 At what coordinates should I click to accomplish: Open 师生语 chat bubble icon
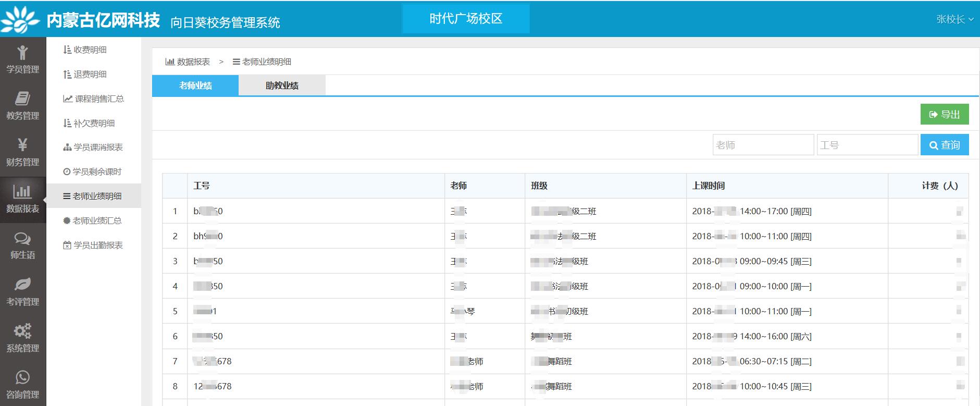tap(22, 239)
